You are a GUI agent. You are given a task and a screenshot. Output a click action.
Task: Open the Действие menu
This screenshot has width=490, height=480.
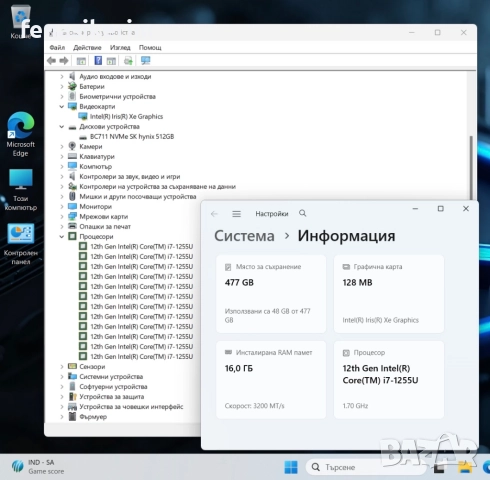click(x=87, y=47)
